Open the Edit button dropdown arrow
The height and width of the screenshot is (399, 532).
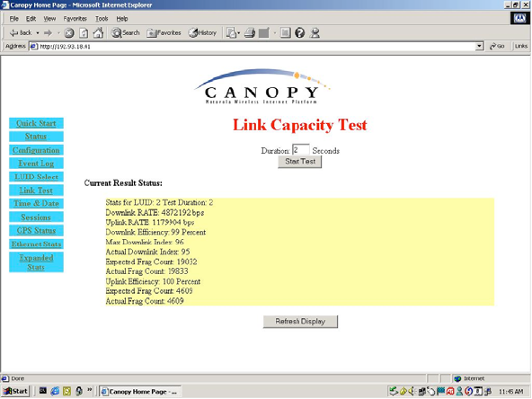(274, 33)
